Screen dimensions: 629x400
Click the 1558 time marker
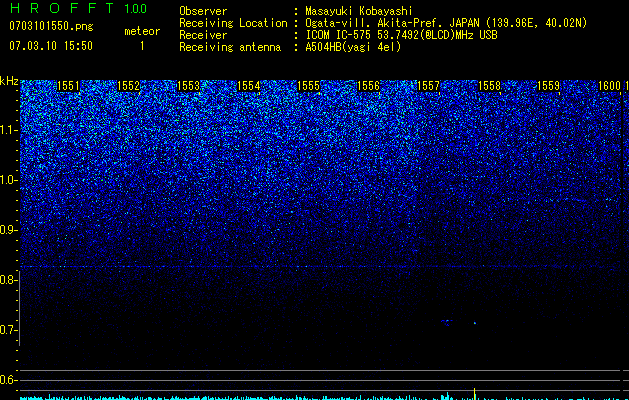(x=489, y=86)
